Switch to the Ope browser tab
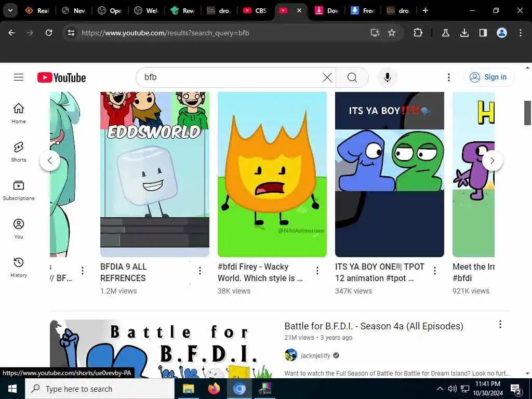532x399 pixels. (x=110, y=10)
